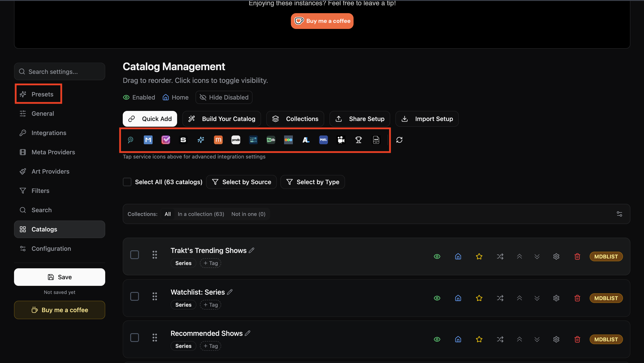Open The Movie DB service icon
This screenshot has height=363, width=644.
pyautogui.click(x=253, y=140)
